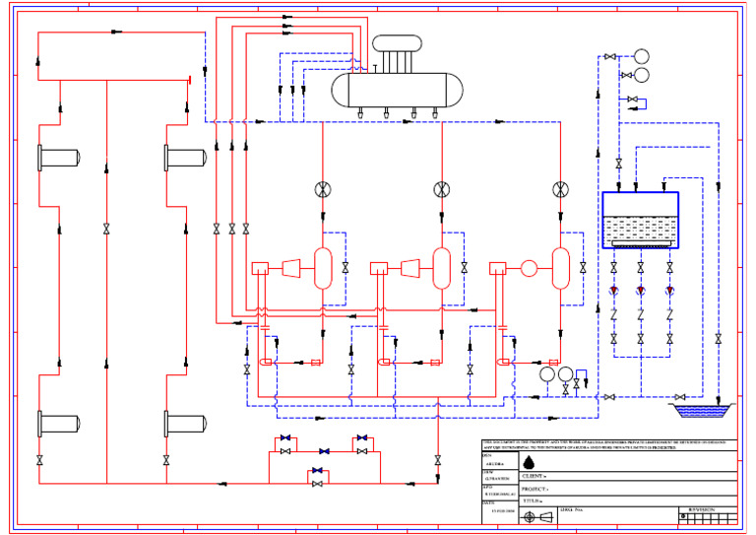
Task: Select the leftmost red square box unit
Action: [x=260, y=269]
